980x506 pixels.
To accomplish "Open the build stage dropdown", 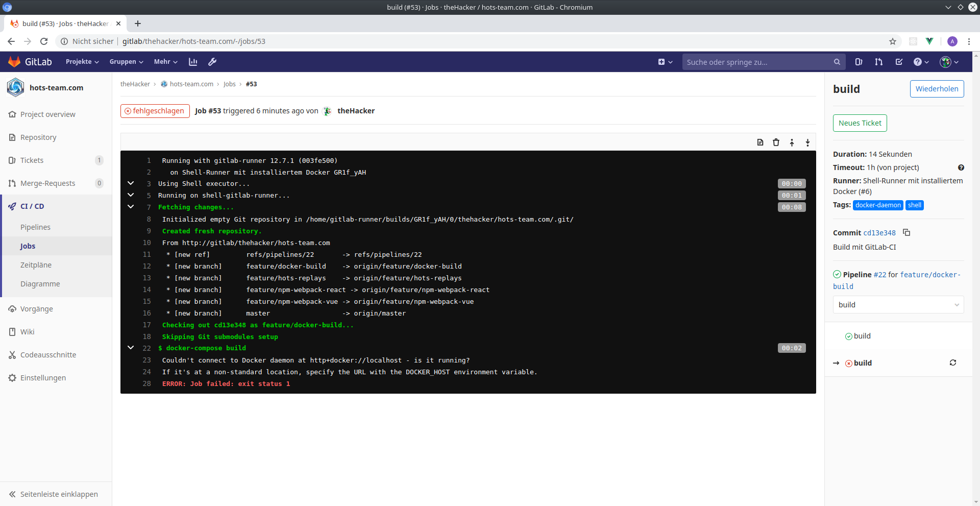I will point(898,305).
